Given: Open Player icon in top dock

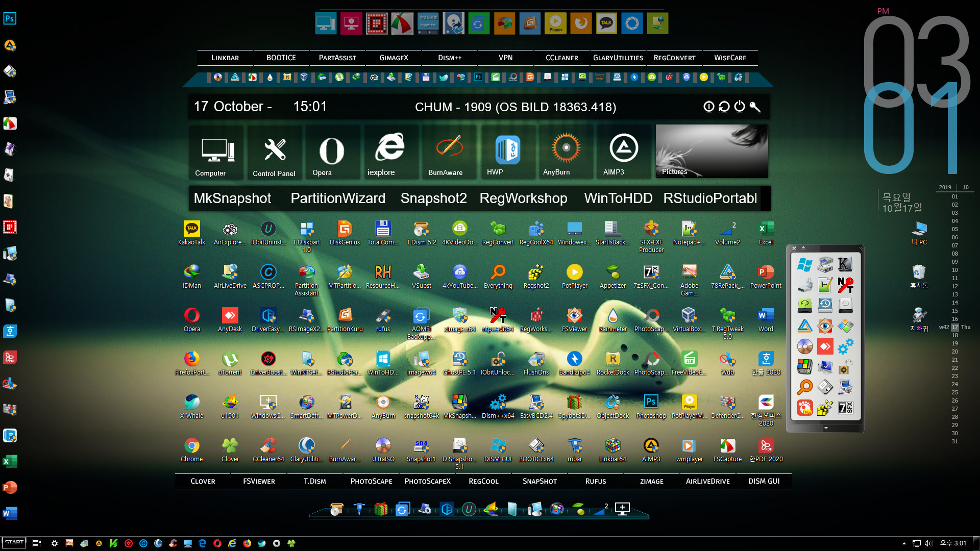Looking at the screenshot, I should coord(555,23).
